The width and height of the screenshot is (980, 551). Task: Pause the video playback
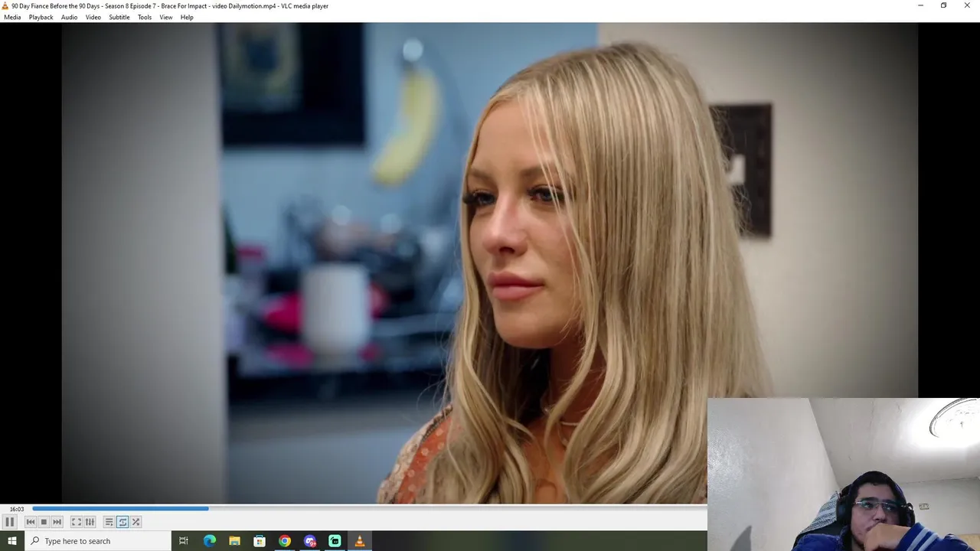9,522
